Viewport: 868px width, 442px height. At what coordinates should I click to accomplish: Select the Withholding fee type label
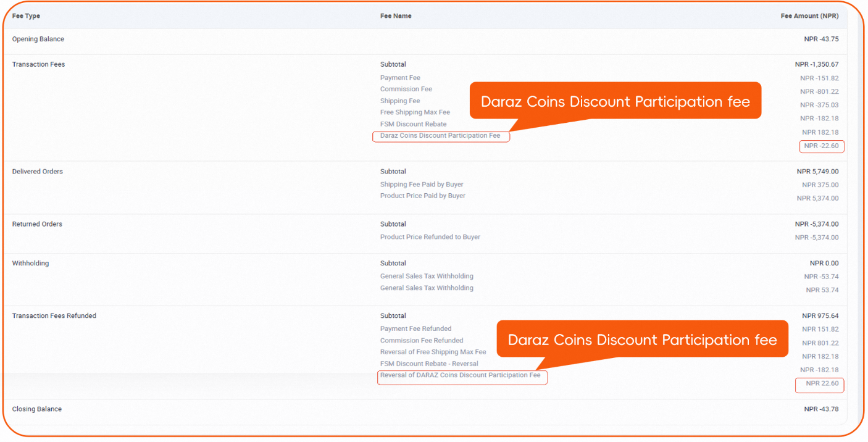point(30,264)
